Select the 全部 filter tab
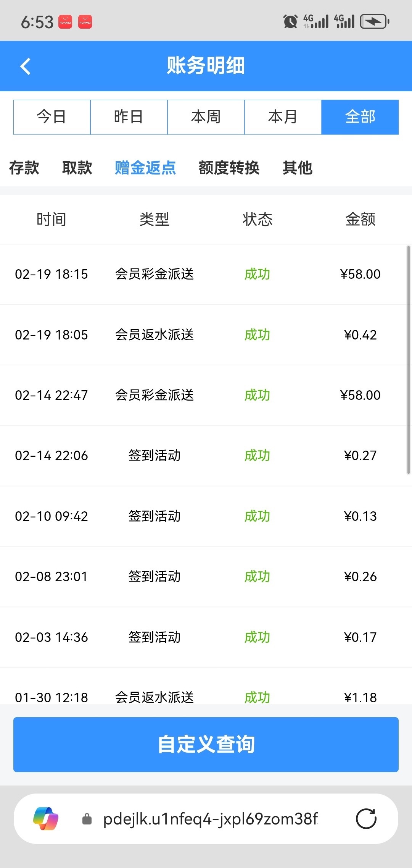The height and width of the screenshot is (868, 412). pyautogui.click(x=360, y=117)
